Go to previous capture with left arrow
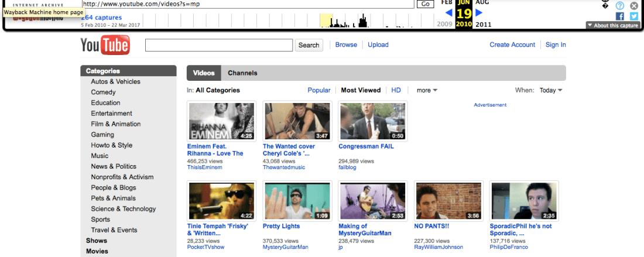 coord(448,12)
